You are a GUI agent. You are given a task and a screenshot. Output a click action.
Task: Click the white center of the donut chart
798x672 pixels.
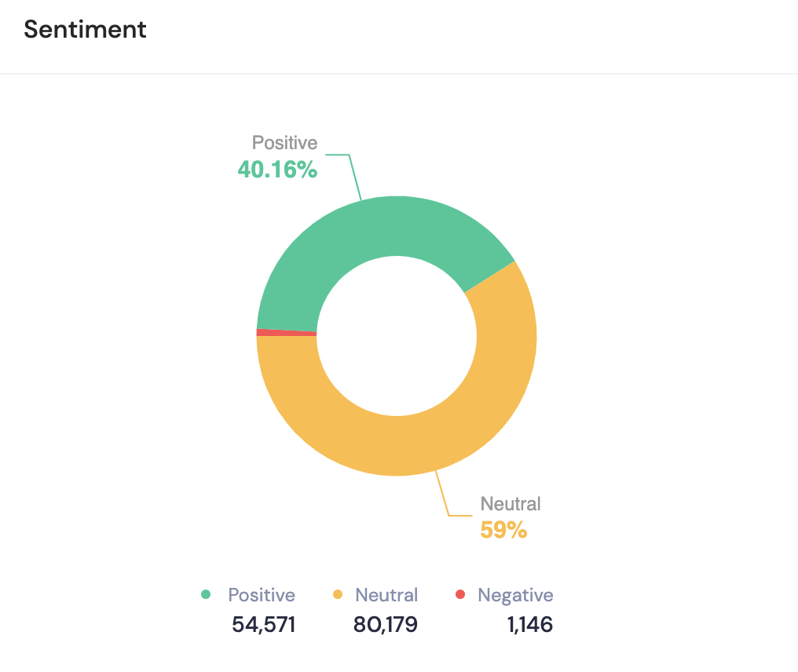[x=397, y=336]
